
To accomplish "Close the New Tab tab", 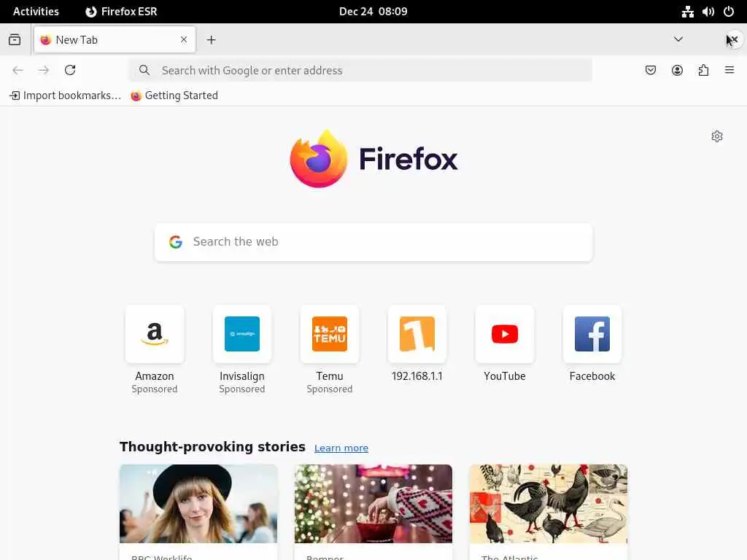I will (x=184, y=39).
